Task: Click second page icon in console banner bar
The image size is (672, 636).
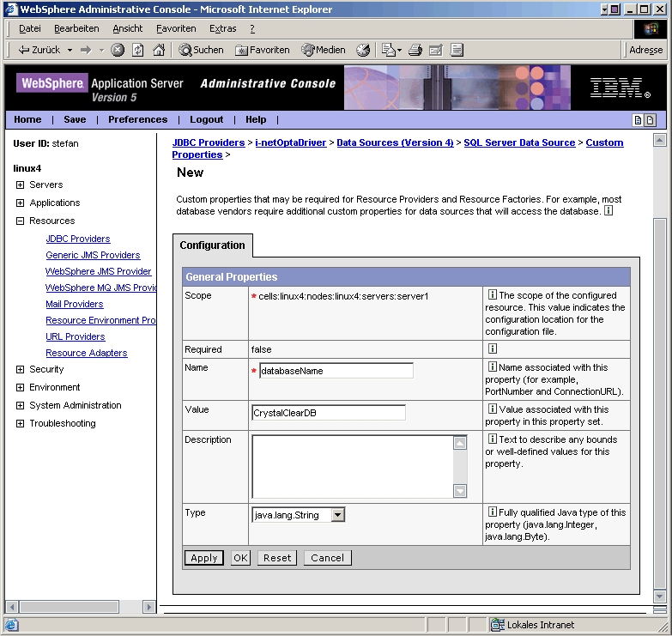Action: [x=651, y=120]
